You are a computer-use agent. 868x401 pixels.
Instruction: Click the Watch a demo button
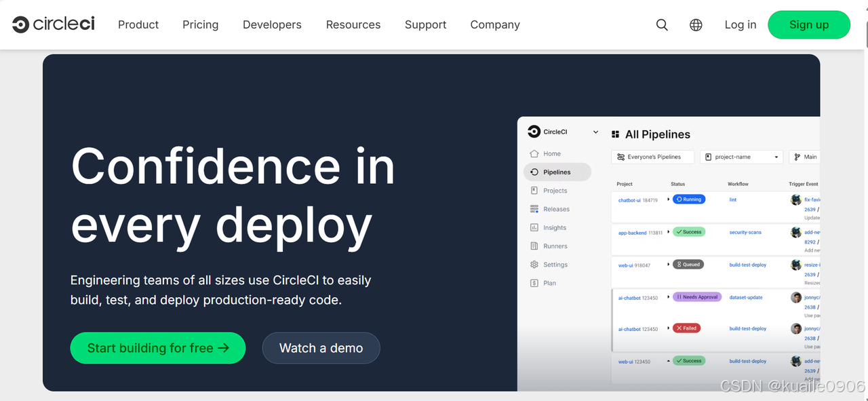pos(321,348)
